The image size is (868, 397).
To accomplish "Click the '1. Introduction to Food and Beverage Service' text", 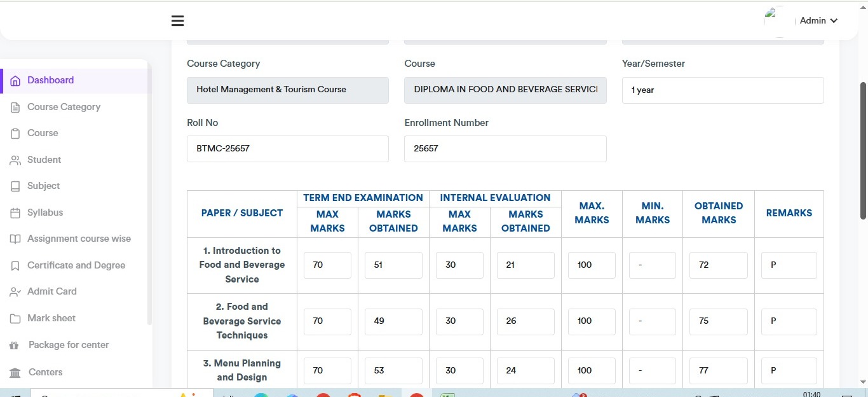I will click(242, 265).
